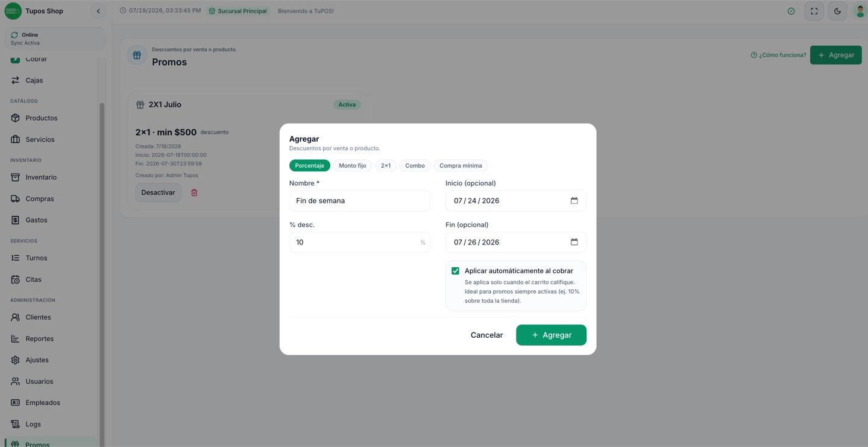
Task: Click the Online sync refresh icon
Action: point(14,35)
